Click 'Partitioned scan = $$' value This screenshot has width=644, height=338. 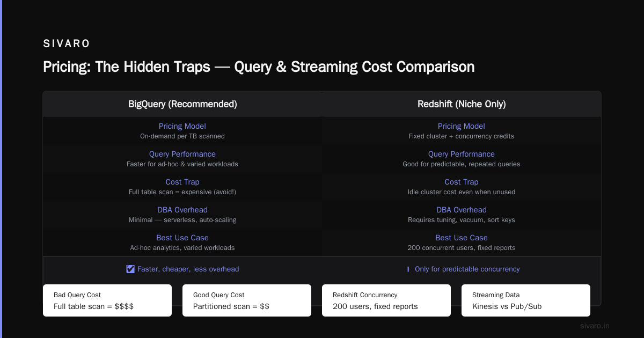pyautogui.click(x=231, y=306)
